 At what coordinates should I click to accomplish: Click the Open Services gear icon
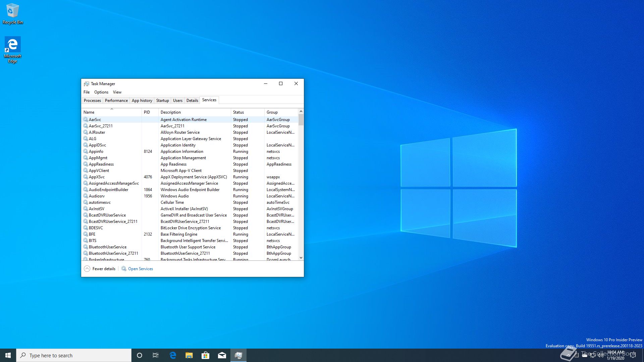pos(124,268)
